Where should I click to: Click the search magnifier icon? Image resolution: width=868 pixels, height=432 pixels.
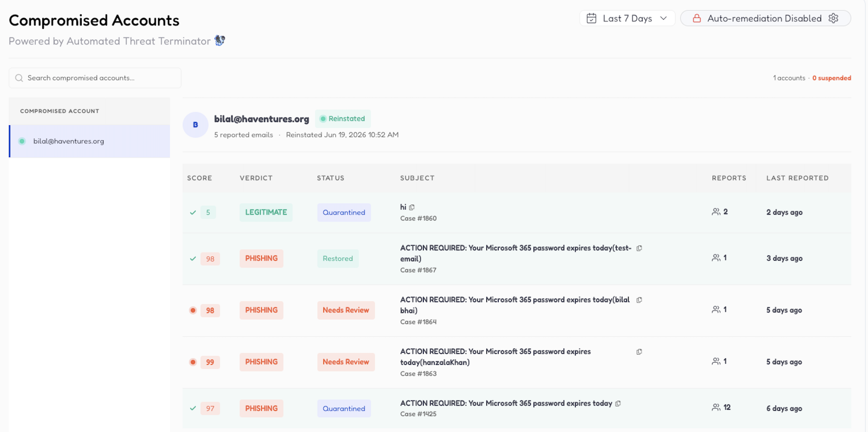(19, 78)
